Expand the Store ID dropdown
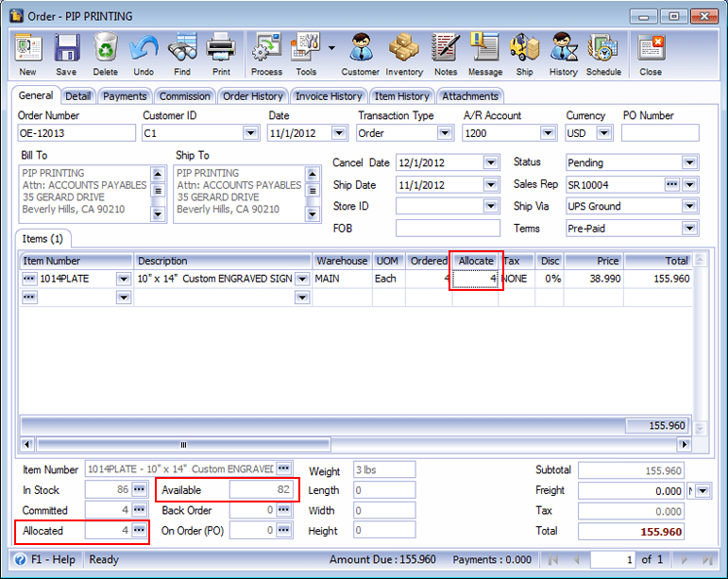 (x=491, y=206)
